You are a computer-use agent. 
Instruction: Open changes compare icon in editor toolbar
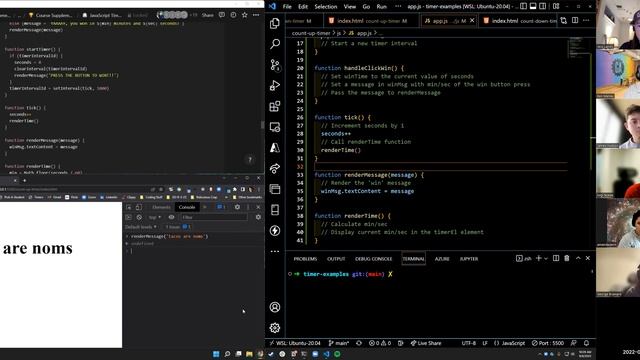(564, 20)
